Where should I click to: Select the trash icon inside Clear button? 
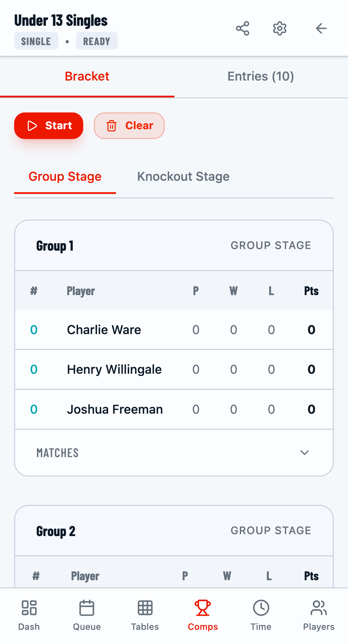[112, 126]
